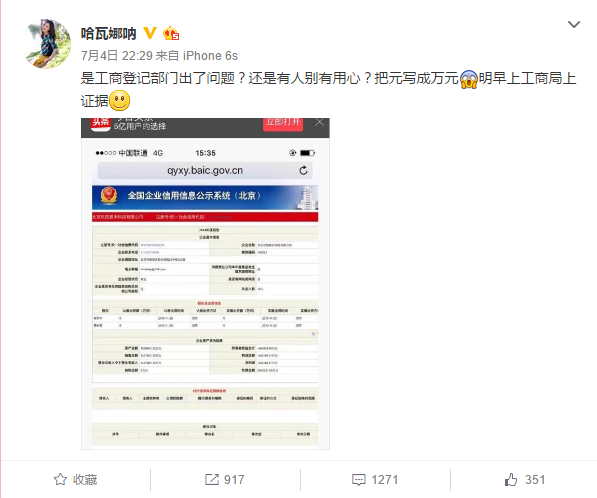Click the 收藏 star favorite icon
The width and height of the screenshot is (597, 498).
click(60, 479)
